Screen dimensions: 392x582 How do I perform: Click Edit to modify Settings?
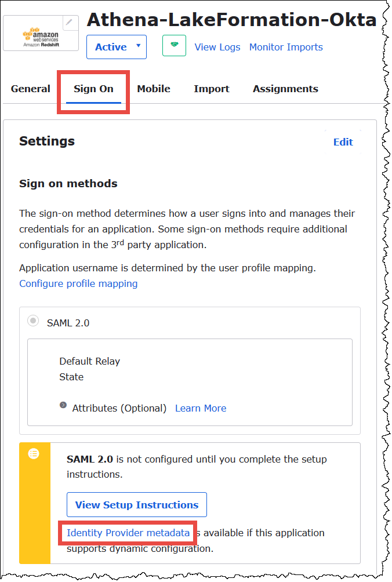(x=343, y=141)
